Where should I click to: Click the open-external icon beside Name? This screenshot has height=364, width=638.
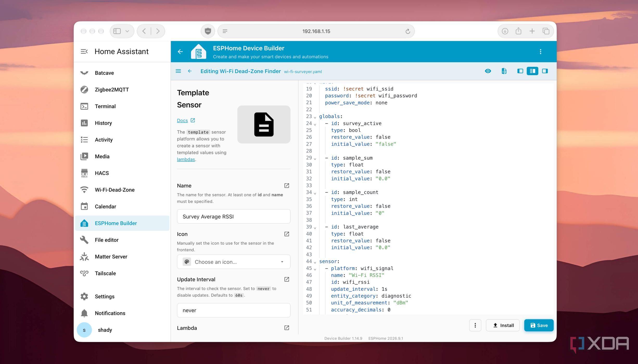click(x=286, y=186)
